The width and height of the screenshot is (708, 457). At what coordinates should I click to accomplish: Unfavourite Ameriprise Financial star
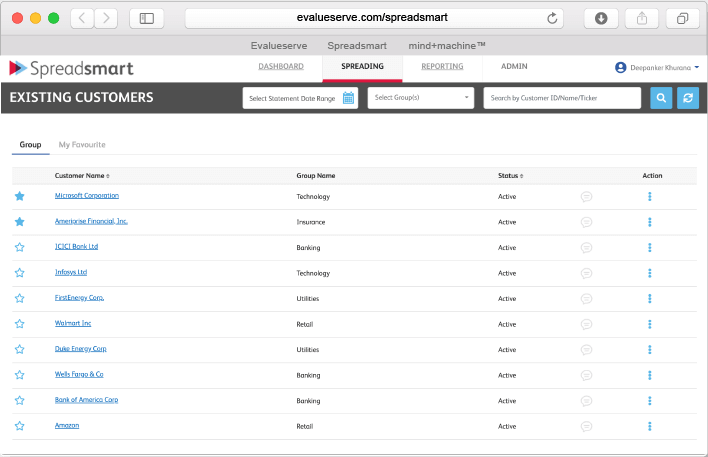click(19, 222)
